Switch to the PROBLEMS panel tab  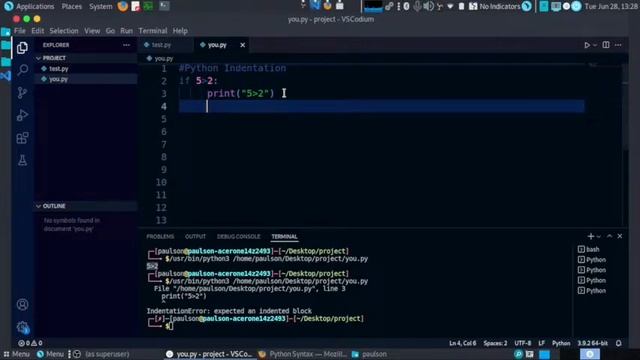(160, 236)
